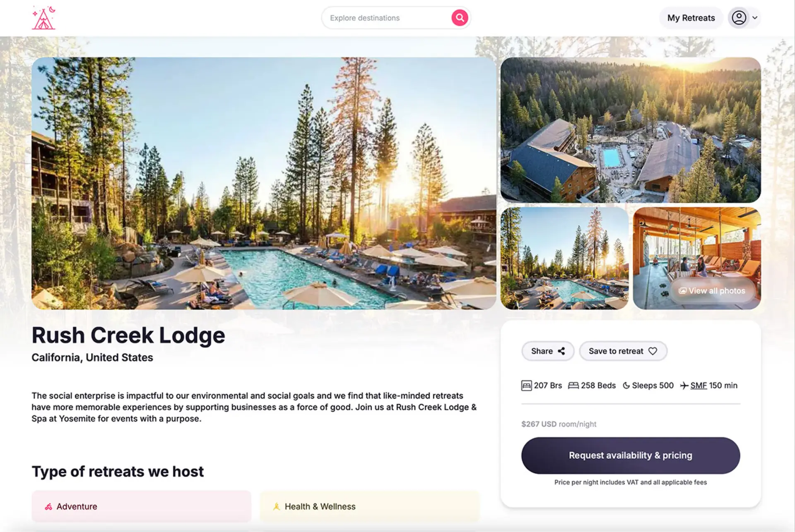Screen dimensions: 795x532
Task: Open the small pool photo thumbnail
Action: coord(564,259)
